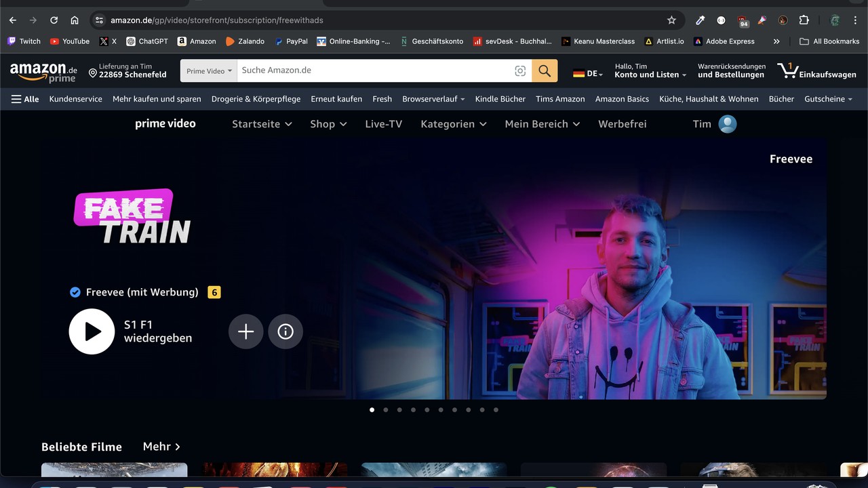The image size is (868, 488).
Task: Go to the browser home page
Action: click(75, 20)
